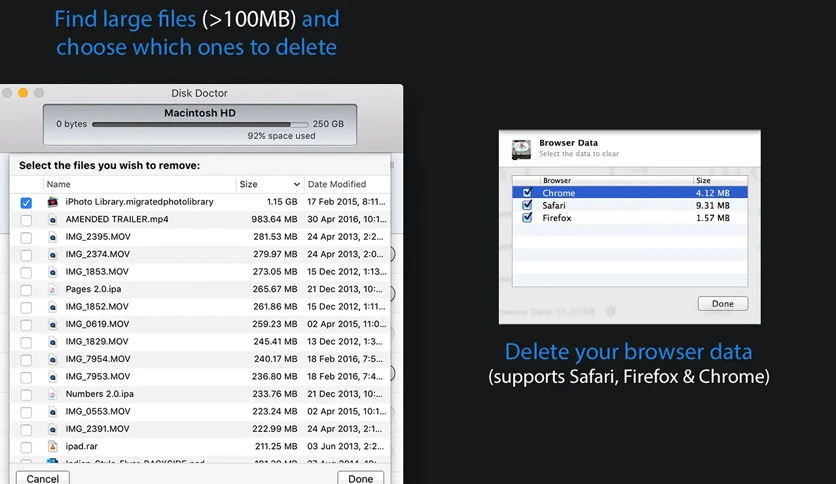836x484 pixels.
Task: Click Done in the Browser Data dialog
Action: (x=722, y=303)
